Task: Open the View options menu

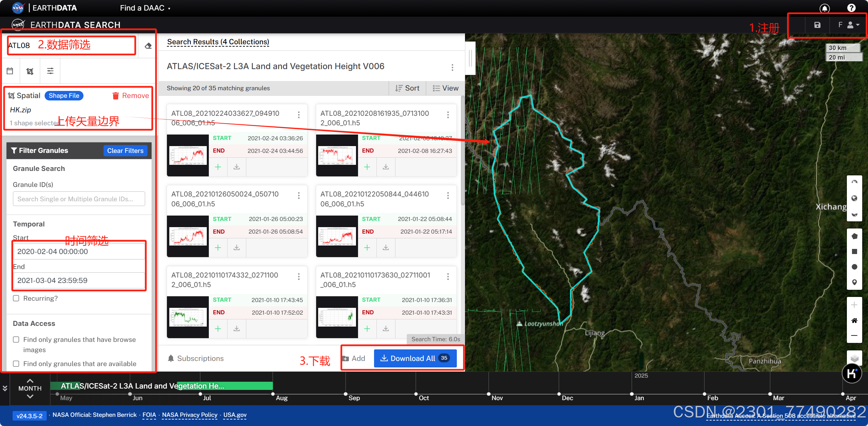Action: 446,88
